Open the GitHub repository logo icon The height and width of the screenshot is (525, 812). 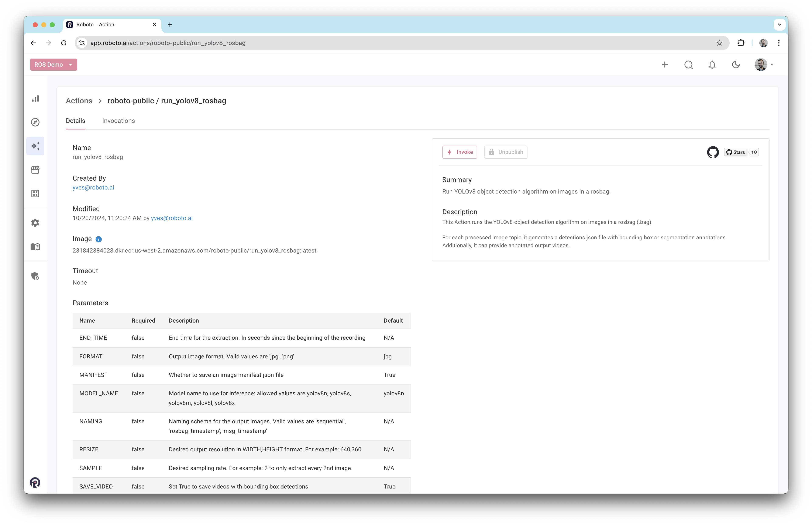click(713, 152)
